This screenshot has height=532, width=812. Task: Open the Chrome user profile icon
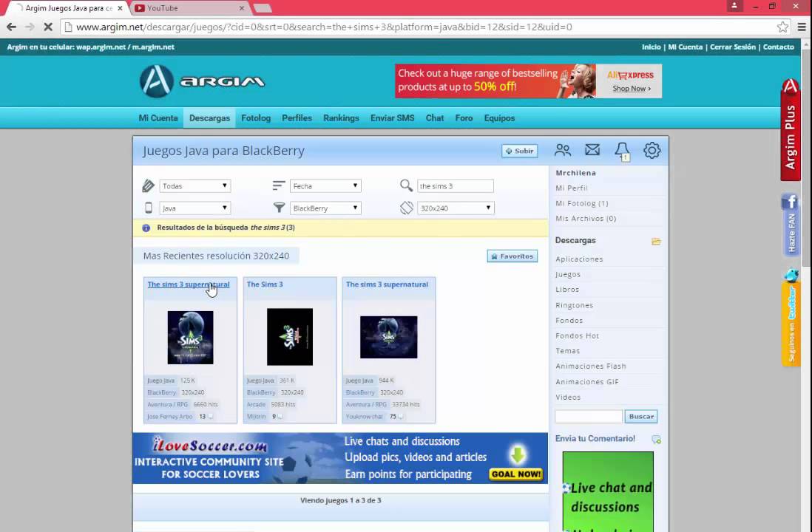tap(734, 6)
